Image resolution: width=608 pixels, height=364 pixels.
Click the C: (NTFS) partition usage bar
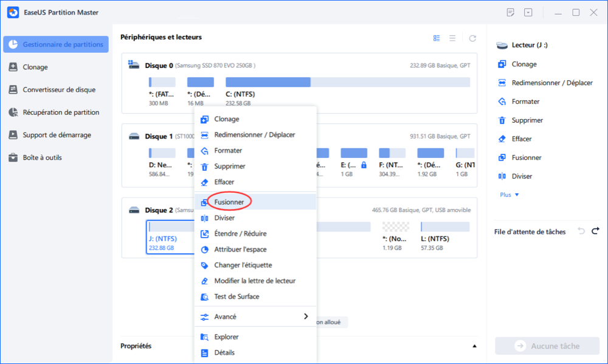point(347,82)
